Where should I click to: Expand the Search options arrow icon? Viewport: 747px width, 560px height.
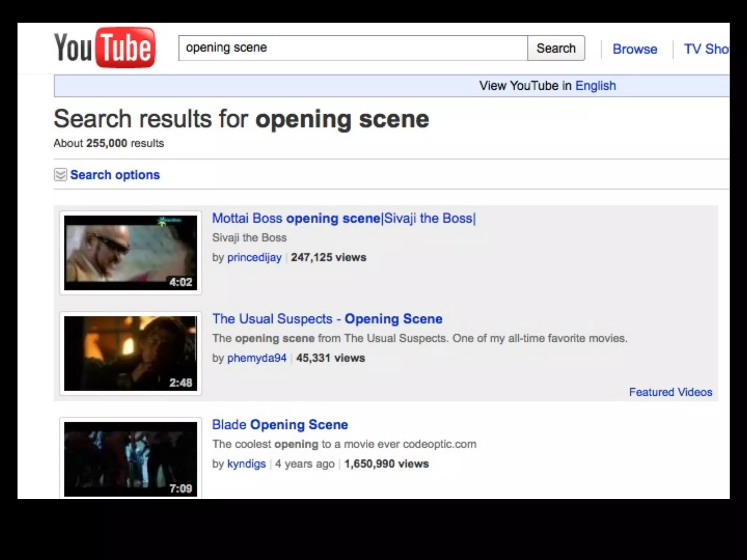point(60,175)
